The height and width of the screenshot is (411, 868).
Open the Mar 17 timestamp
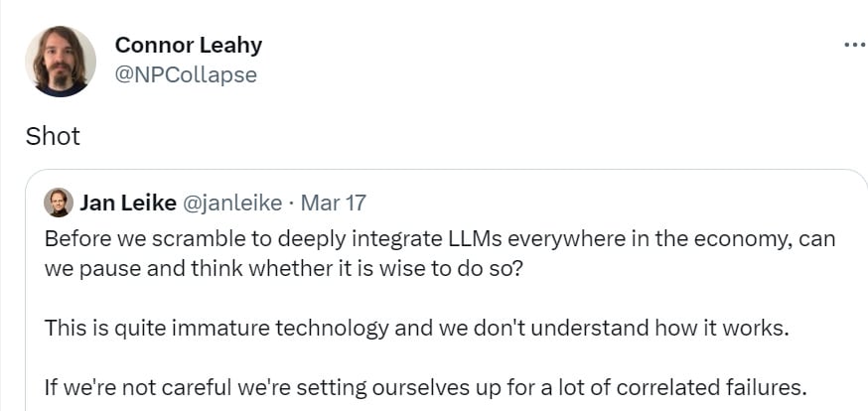point(334,203)
